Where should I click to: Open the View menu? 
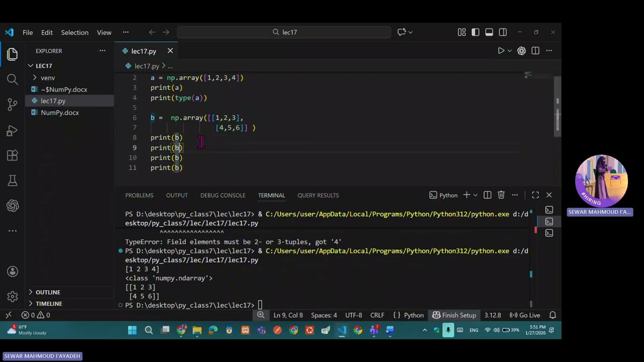pos(104,32)
